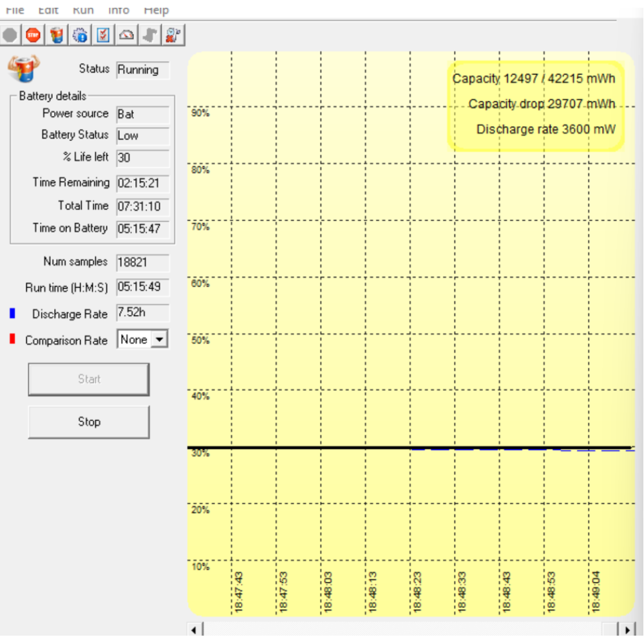Click the Time Remaining value field
This screenshot has width=644, height=644.
(x=142, y=183)
